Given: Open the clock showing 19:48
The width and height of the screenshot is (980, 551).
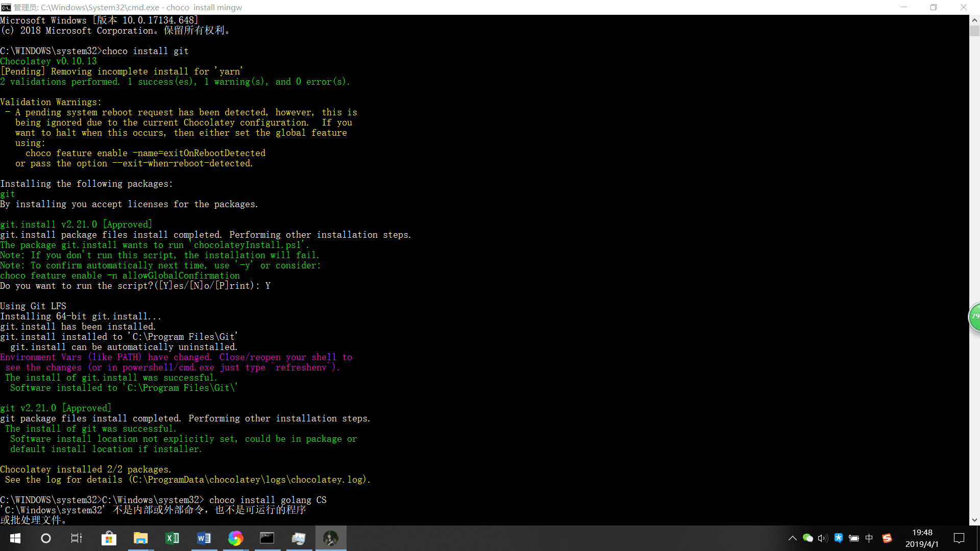Looking at the screenshot, I should (922, 538).
